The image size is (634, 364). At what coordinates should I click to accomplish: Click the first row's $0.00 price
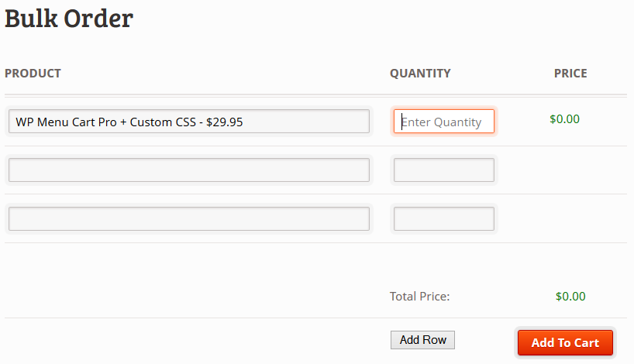(x=564, y=119)
